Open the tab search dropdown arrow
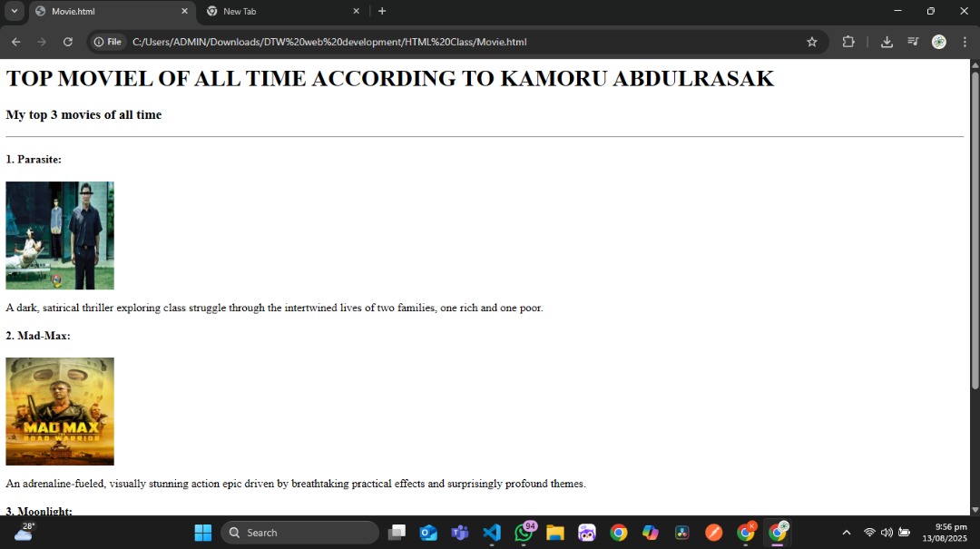980x549 pixels. (x=14, y=11)
